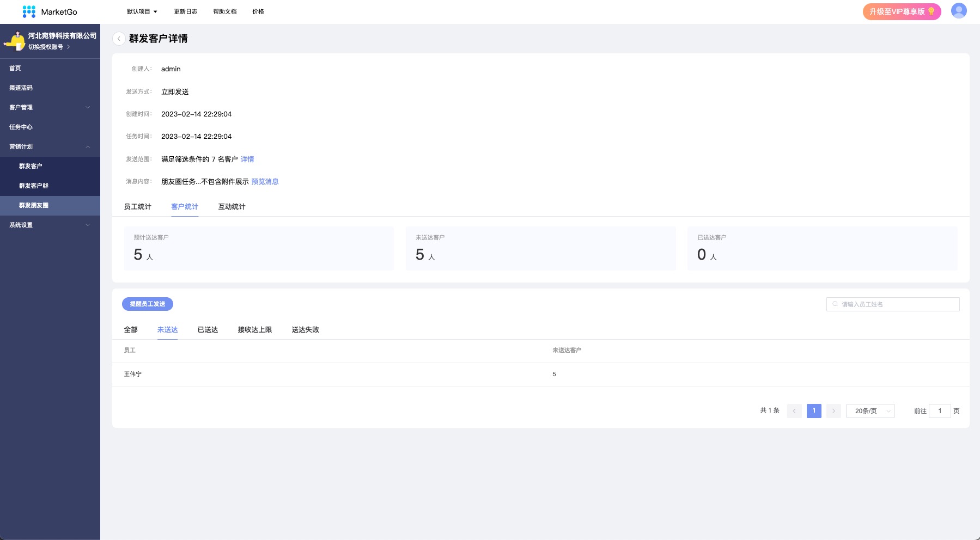Click the search magnifier icon in employee field
This screenshot has height=540, width=980.
pos(835,304)
